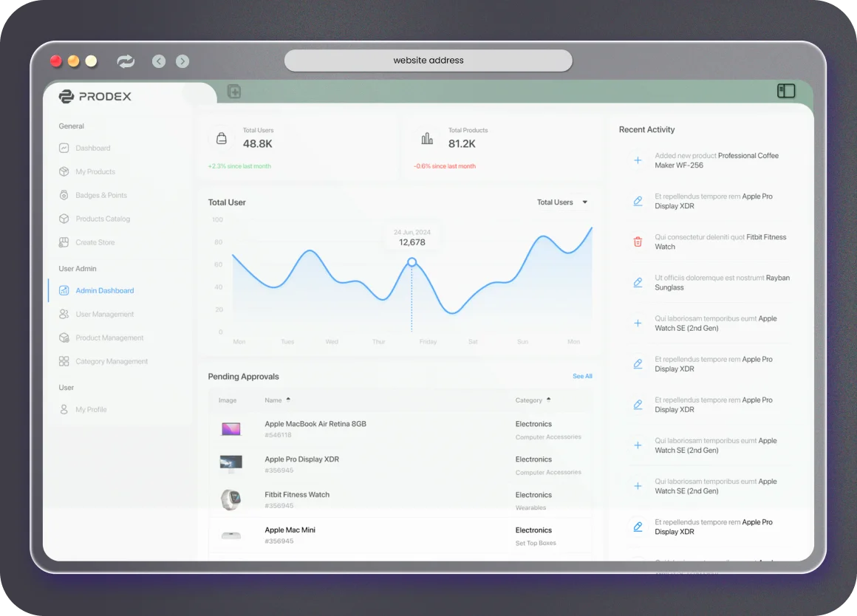Click the trash icon for Fitbit Fitness Watch
Screen dimensions: 857x616
(x=638, y=242)
